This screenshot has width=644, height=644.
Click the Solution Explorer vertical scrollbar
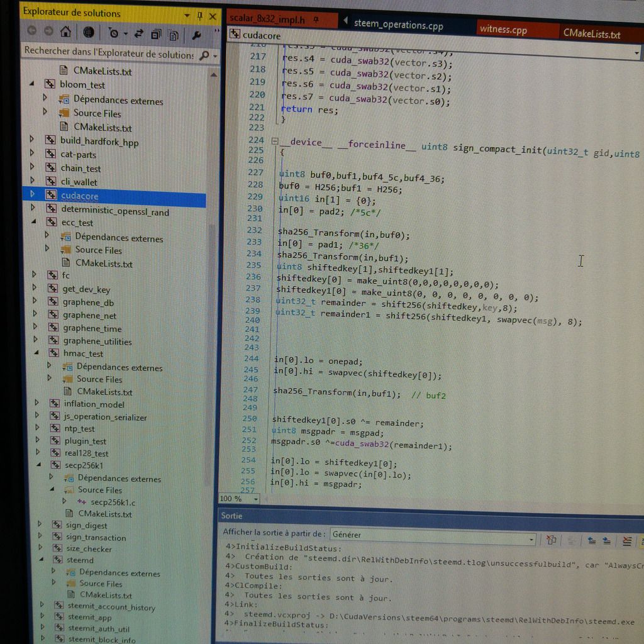point(213,252)
